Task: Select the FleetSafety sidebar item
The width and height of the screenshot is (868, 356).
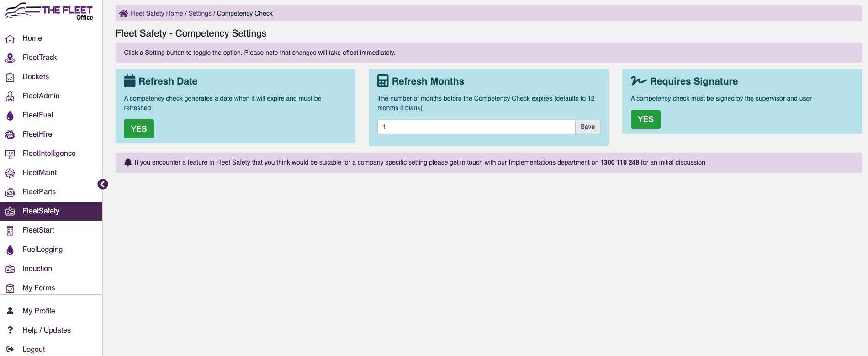Action: 51,211
